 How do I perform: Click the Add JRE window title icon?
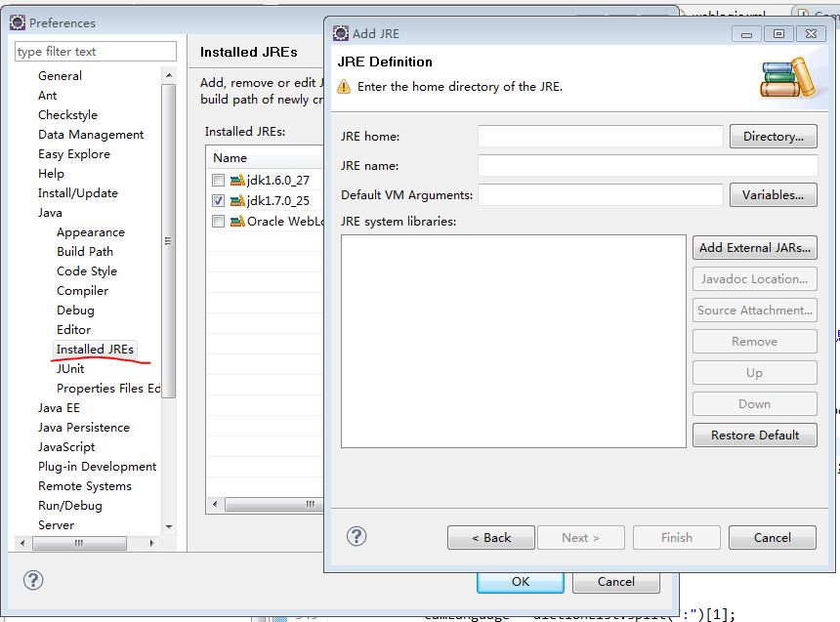[x=341, y=33]
